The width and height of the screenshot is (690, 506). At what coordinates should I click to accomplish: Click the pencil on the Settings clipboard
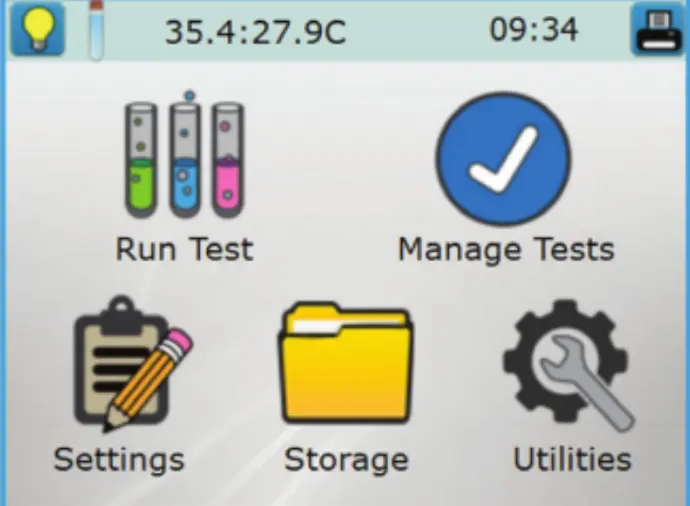(x=148, y=379)
